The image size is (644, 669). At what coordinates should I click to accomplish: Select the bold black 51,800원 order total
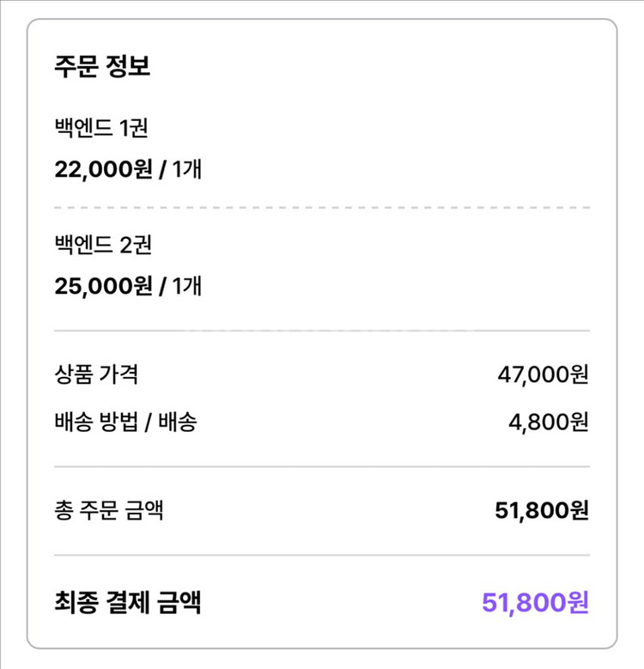(x=542, y=511)
